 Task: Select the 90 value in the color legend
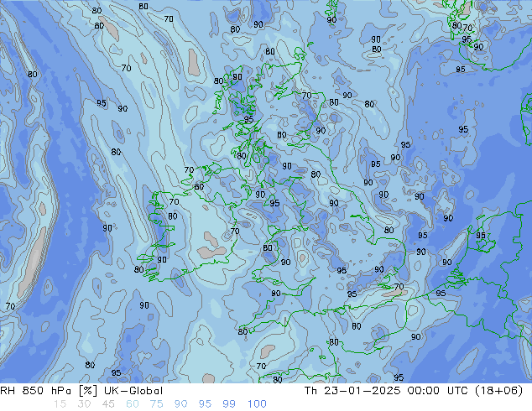[x=180, y=404]
